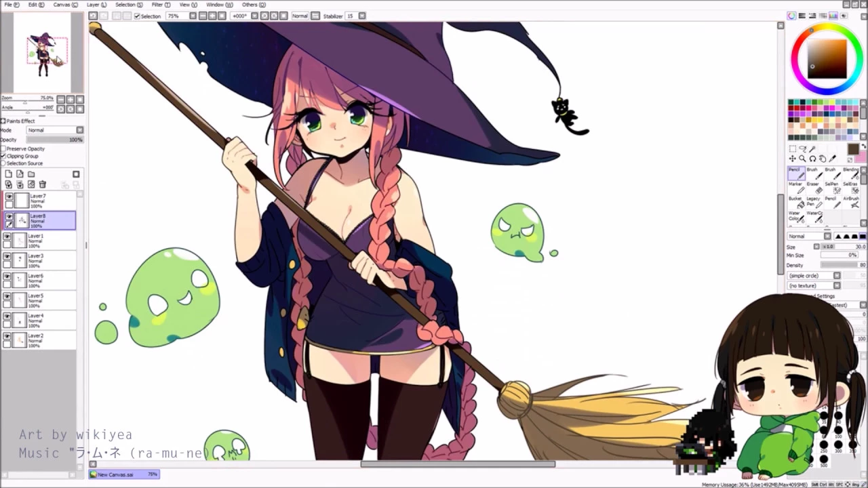Create a new layer folder
This screenshot has width=868, height=488.
click(x=31, y=174)
